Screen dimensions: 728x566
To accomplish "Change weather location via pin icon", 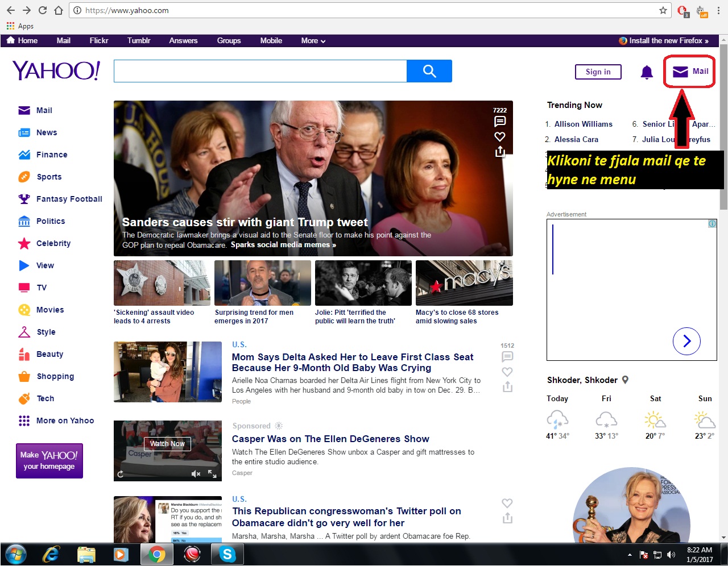I will pos(625,380).
